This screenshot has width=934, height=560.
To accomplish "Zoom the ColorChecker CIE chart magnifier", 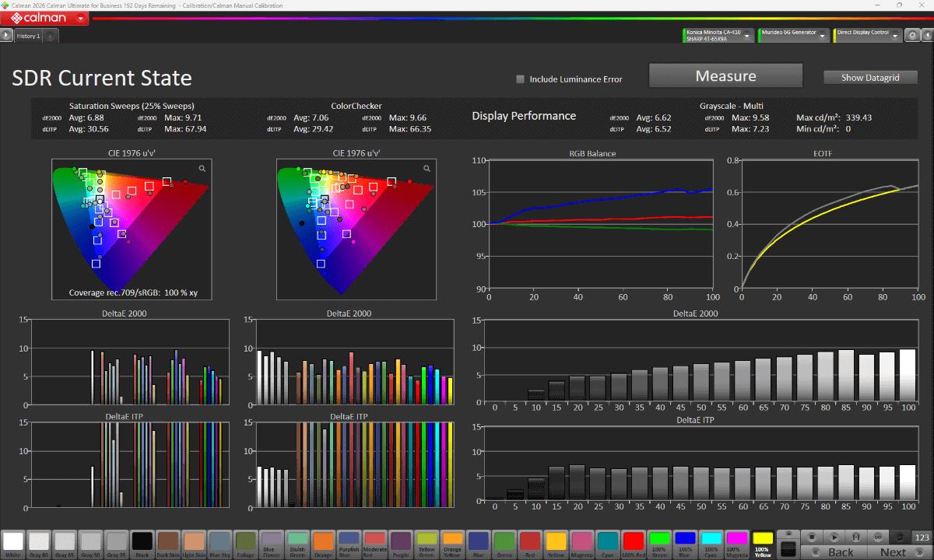I will coord(427,168).
